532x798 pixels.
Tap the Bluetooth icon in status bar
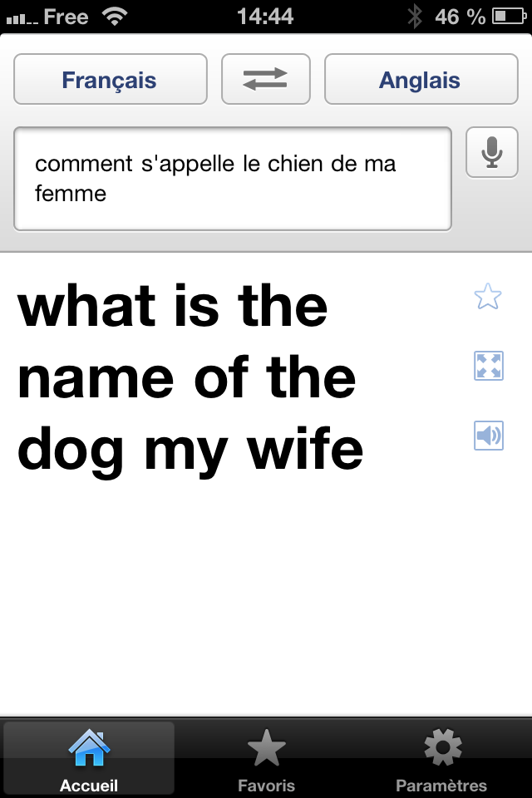(415, 17)
